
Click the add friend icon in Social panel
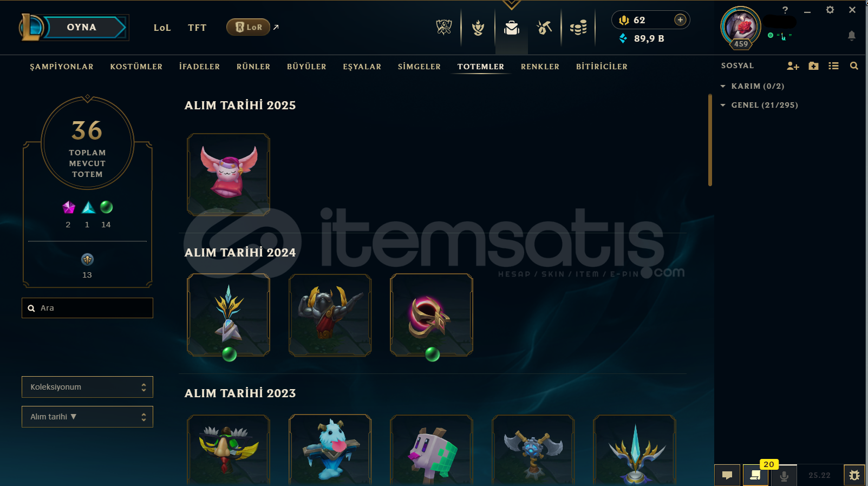click(793, 66)
